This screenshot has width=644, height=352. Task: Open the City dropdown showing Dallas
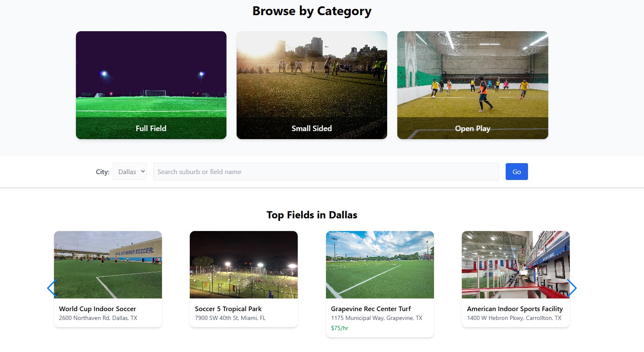(x=129, y=172)
